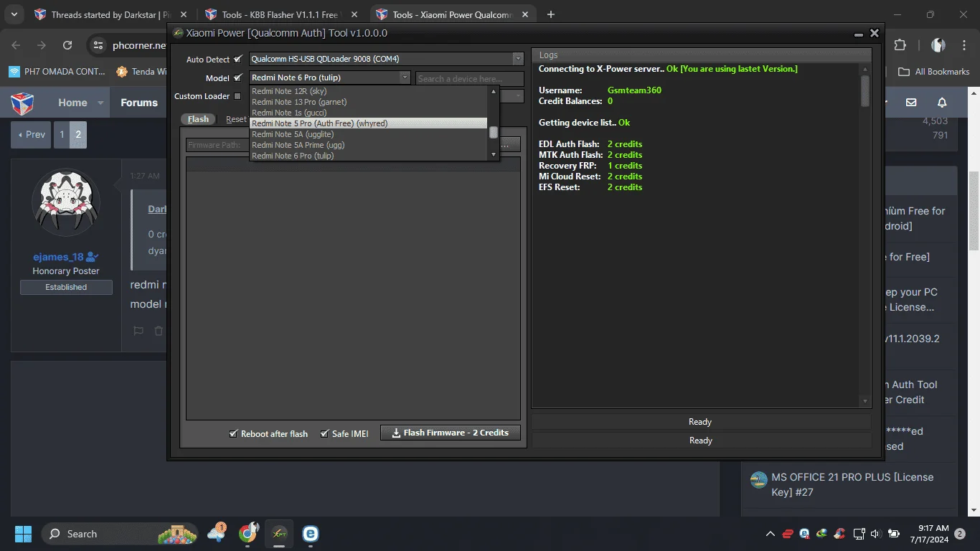The width and height of the screenshot is (980, 551).
Task: Open the Windows Start menu
Action: pos(23,534)
